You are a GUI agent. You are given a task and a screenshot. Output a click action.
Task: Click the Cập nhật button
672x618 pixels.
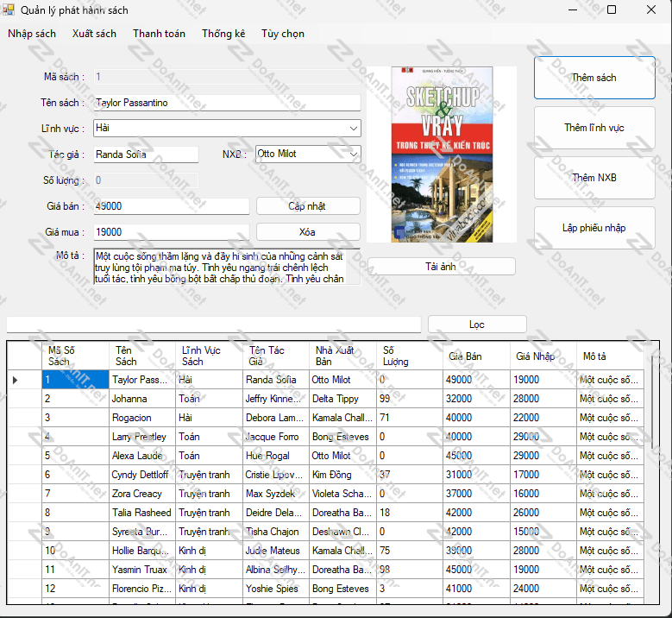click(x=308, y=206)
